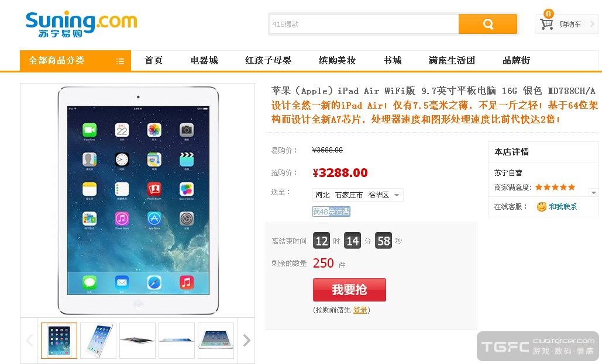Open the 首页 navigation tab
Screen dimensions: 602x364
(153, 61)
